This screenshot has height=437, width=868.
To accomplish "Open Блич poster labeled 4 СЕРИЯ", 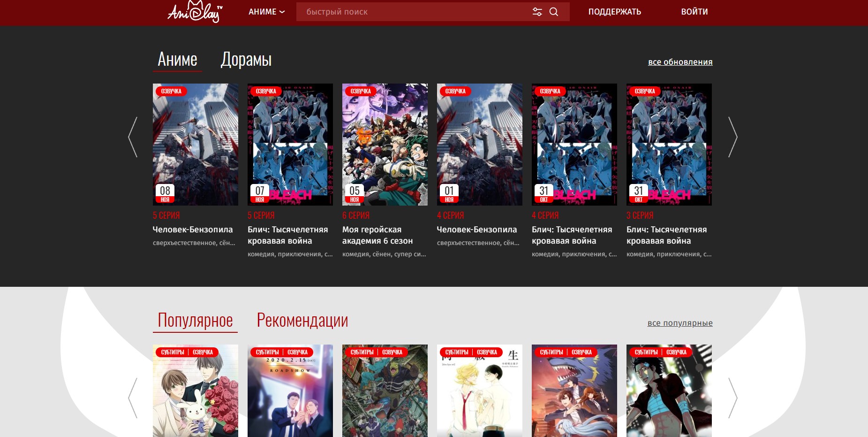I will 574,145.
